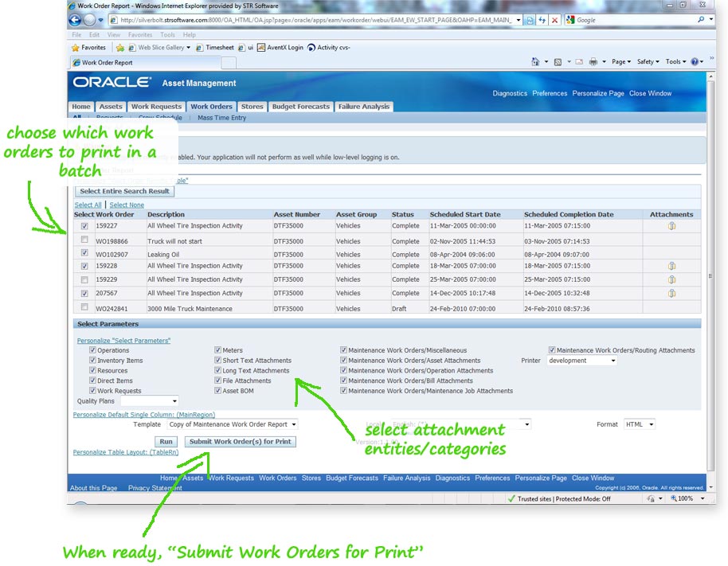The width and height of the screenshot is (728, 566).
Task: Click the Add to Favorites Bar icon
Action: [120, 47]
